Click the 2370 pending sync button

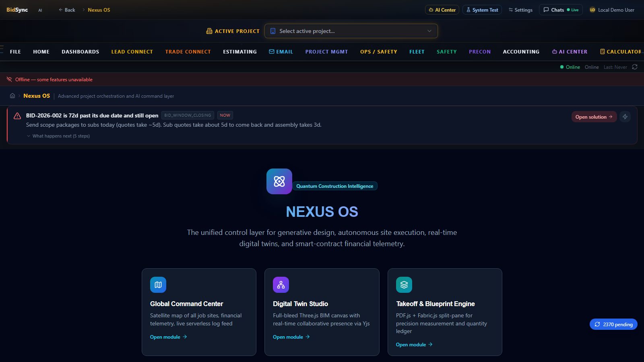(x=613, y=324)
